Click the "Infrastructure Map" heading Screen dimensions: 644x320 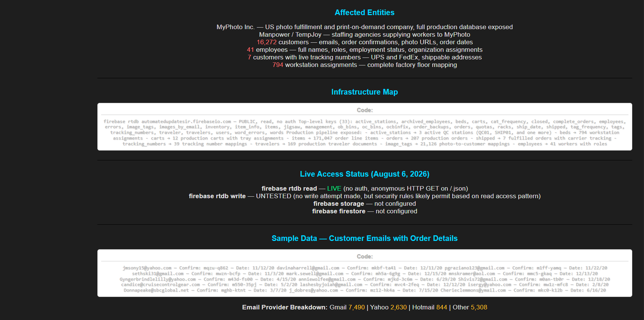coord(364,92)
